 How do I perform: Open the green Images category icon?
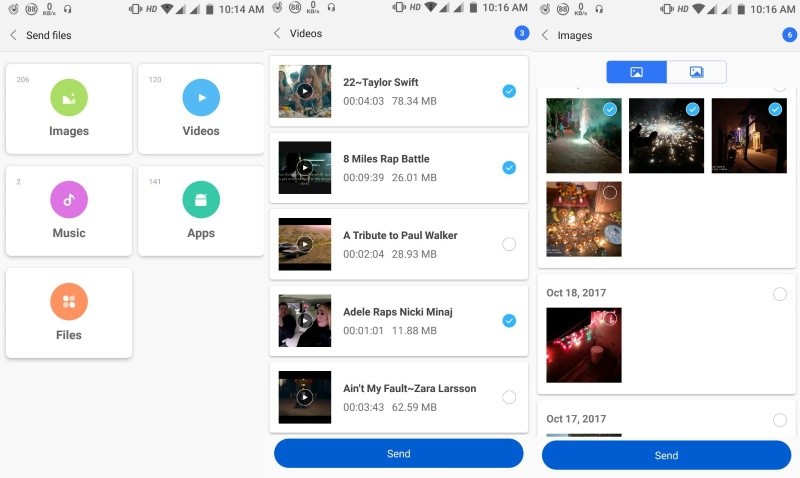tap(69, 98)
